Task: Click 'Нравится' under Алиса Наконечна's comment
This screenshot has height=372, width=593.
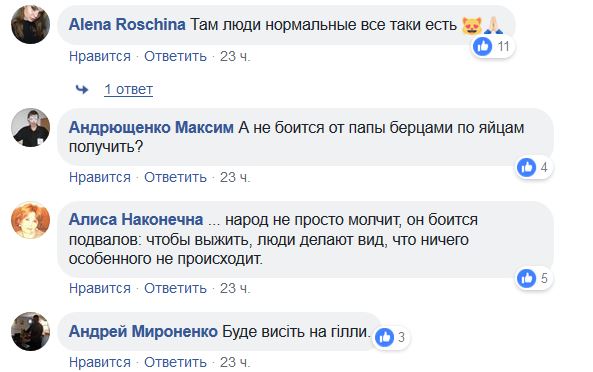Action: click(100, 288)
